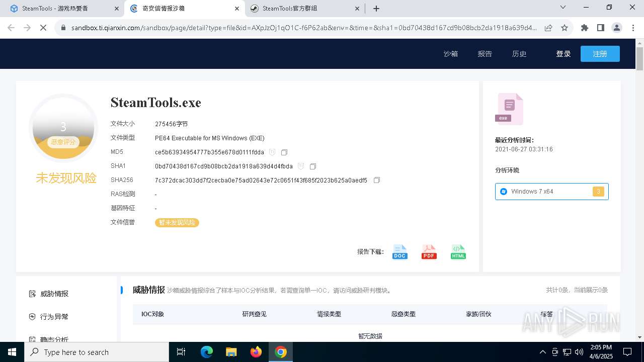Open 历史 navigation item

point(519,54)
